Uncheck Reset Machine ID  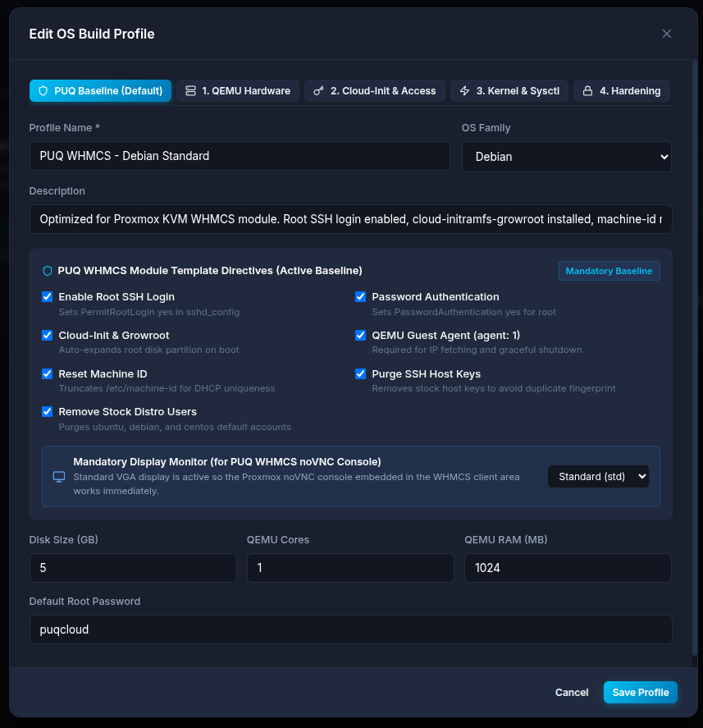coord(48,373)
